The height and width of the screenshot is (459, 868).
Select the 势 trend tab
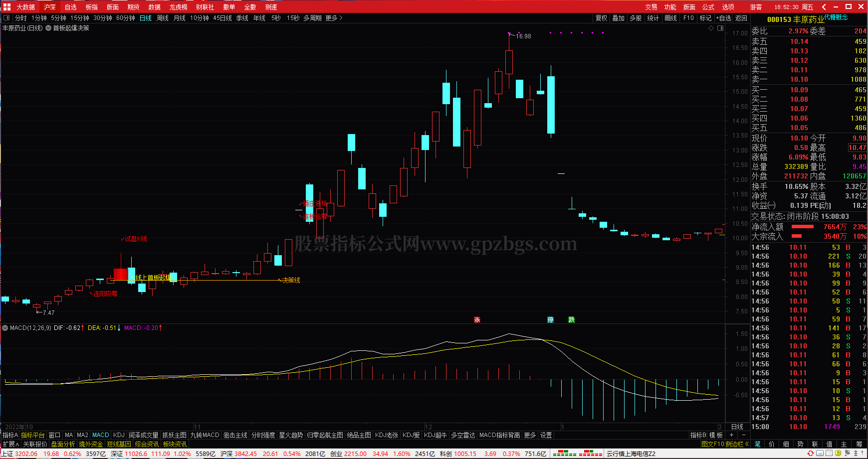coord(801,444)
